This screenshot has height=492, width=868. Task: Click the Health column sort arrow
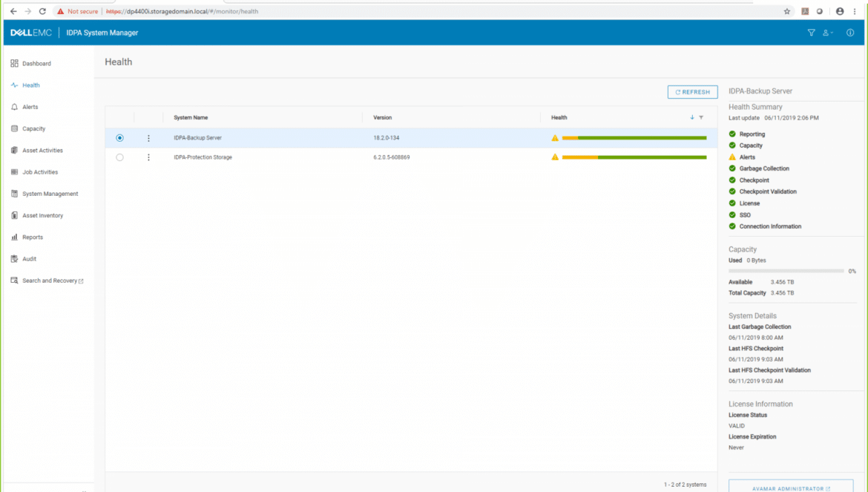[692, 117]
